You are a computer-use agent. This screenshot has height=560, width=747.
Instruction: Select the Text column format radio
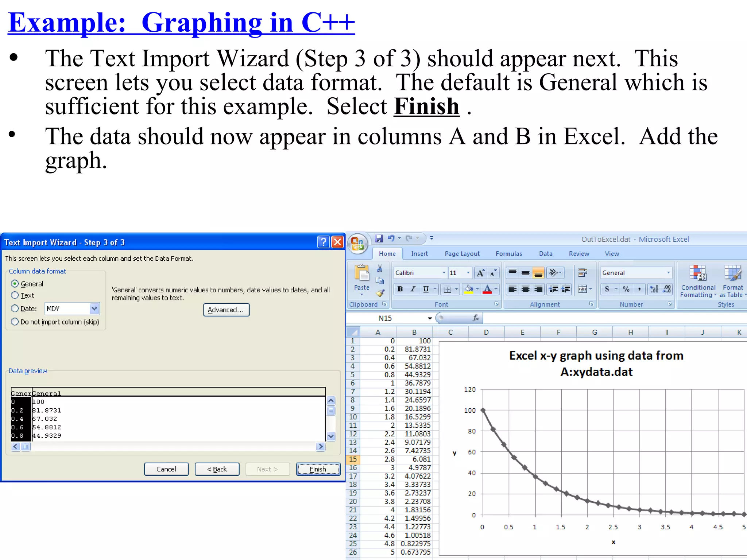pos(15,295)
